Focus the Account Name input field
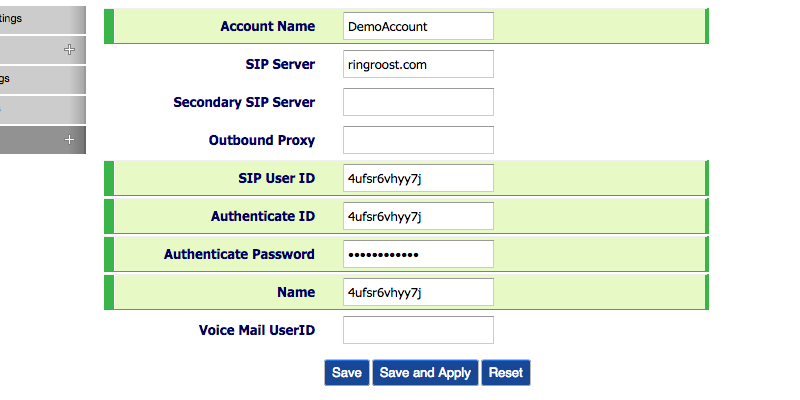Viewport: 800px width, 400px height. [418, 26]
